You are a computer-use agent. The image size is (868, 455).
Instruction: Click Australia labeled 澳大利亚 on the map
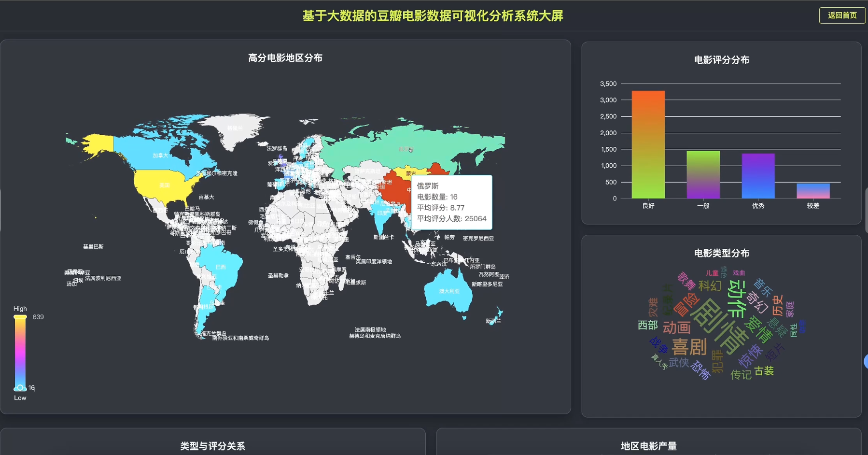tap(449, 291)
